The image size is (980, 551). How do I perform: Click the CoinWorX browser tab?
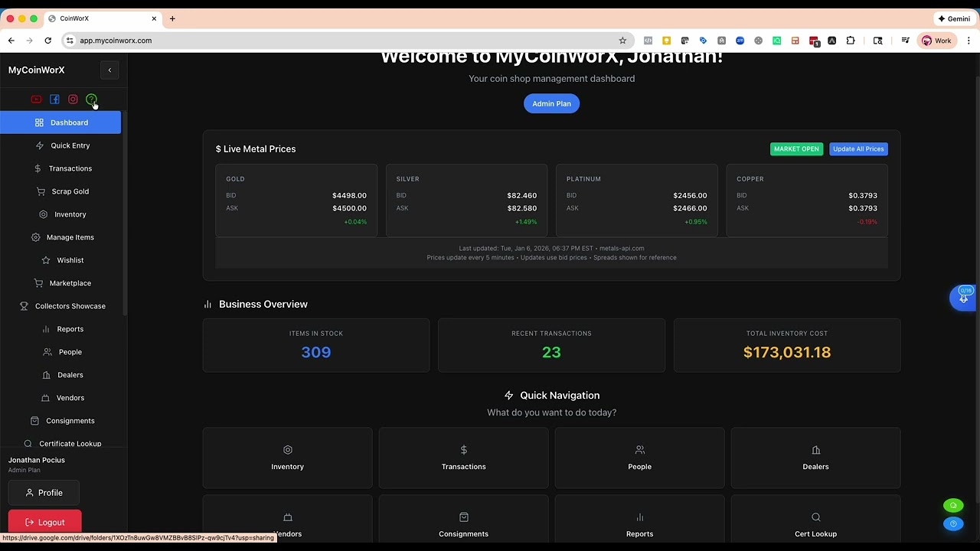point(100,18)
